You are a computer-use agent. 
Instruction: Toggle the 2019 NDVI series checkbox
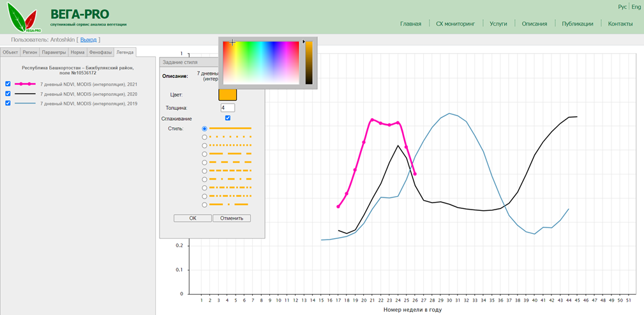click(x=8, y=104)
